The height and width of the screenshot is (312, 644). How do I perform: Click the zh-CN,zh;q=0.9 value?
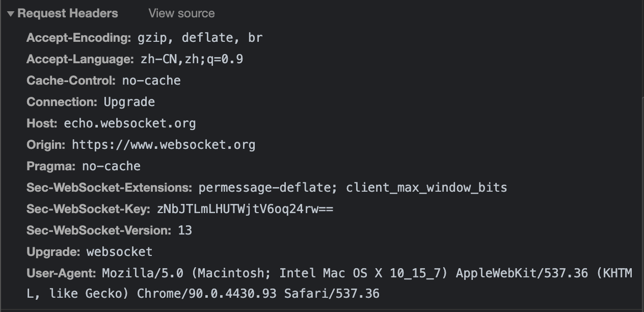point(192,59)
